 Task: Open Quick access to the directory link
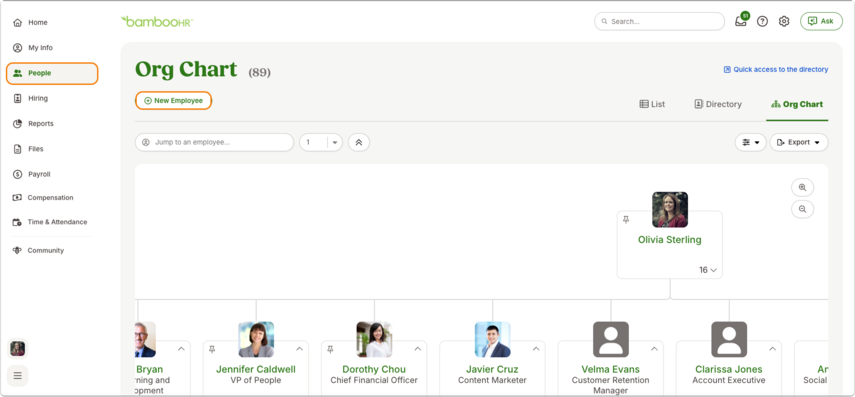click(776, 69)
